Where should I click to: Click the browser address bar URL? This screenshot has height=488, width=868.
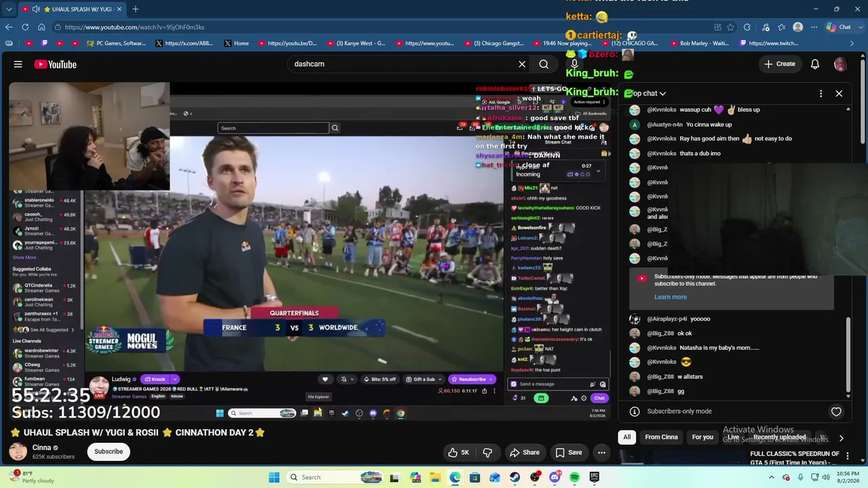point(134,27)
